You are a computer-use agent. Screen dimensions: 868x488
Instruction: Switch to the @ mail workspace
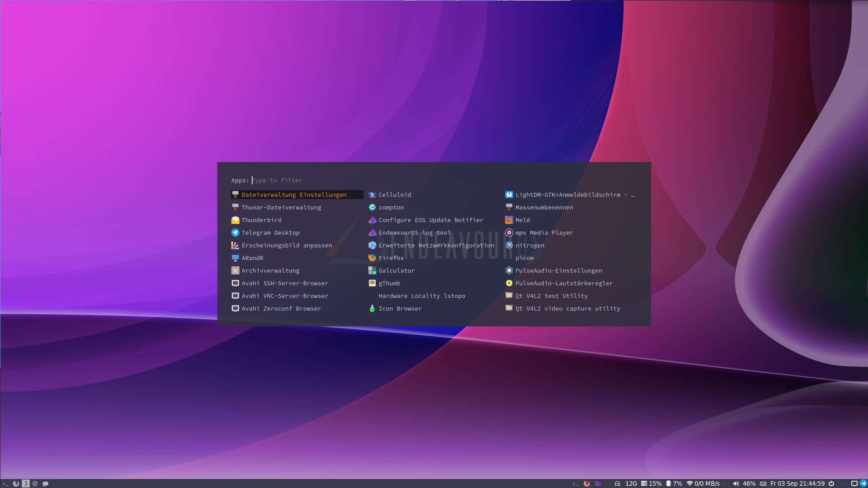(x=35, y=483)
